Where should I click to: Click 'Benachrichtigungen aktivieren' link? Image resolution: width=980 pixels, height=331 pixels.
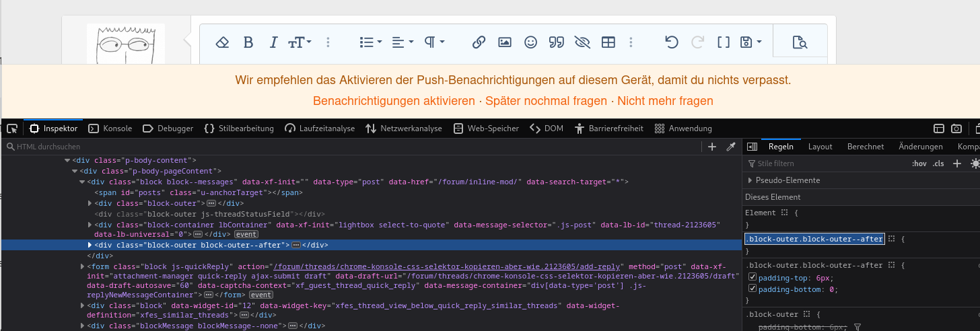tap(394, 101)
